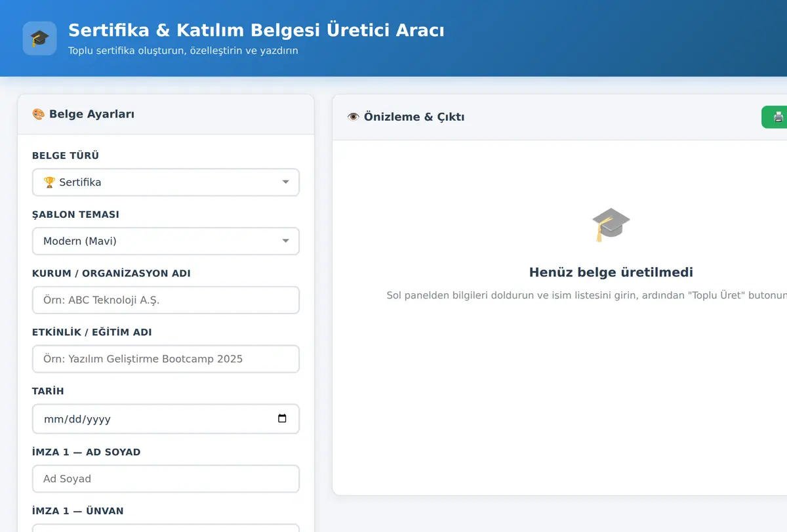Click the Tarih date input field

point(166,419)
